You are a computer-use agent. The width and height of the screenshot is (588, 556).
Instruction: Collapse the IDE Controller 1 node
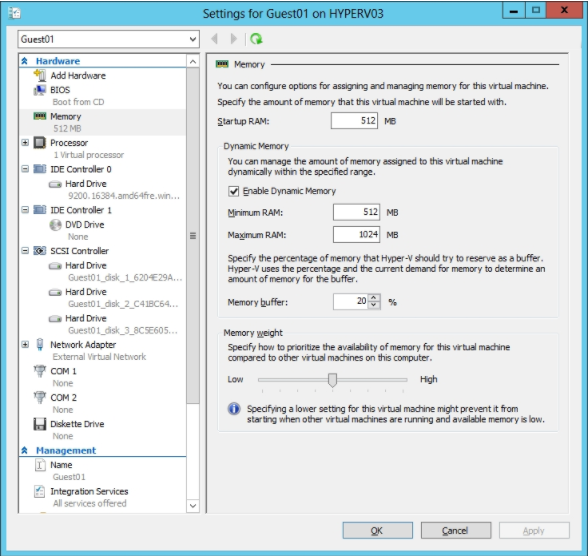[x=25, y=210]
